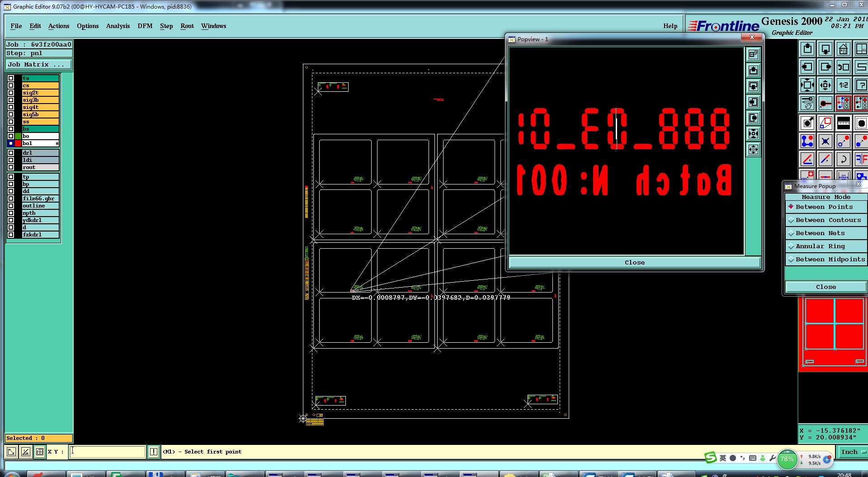
Task: Select the feature selection arrow icon
Action: [807, 123]
